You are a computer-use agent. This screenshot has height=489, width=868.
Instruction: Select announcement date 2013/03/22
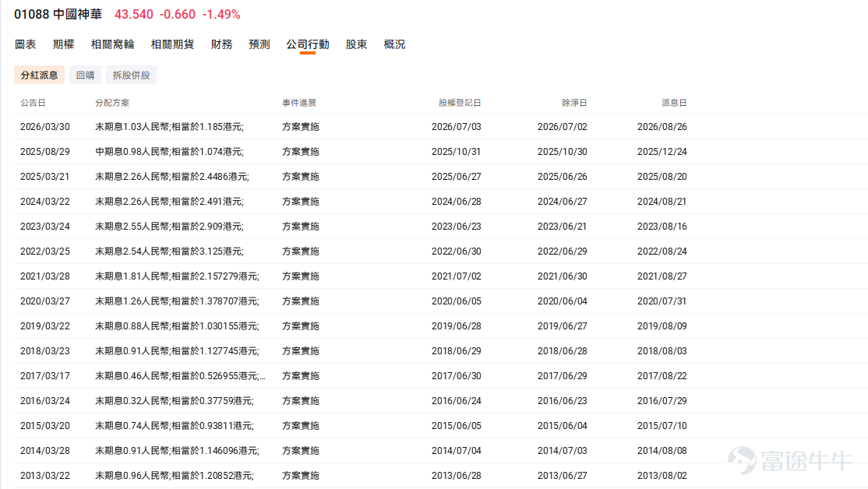click(x=45, y=475)
